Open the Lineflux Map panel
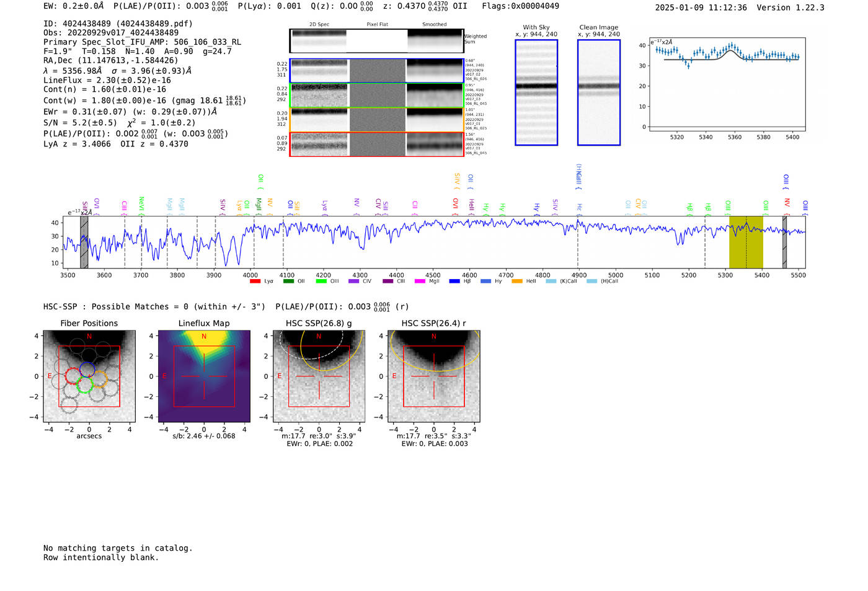This screenshot has width=868, height=591. (x=204, y=376)
